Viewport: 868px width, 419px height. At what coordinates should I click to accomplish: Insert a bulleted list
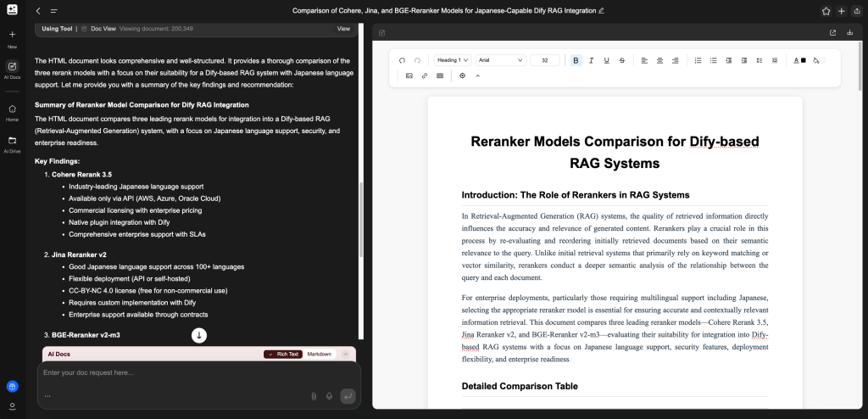[714, 60]
